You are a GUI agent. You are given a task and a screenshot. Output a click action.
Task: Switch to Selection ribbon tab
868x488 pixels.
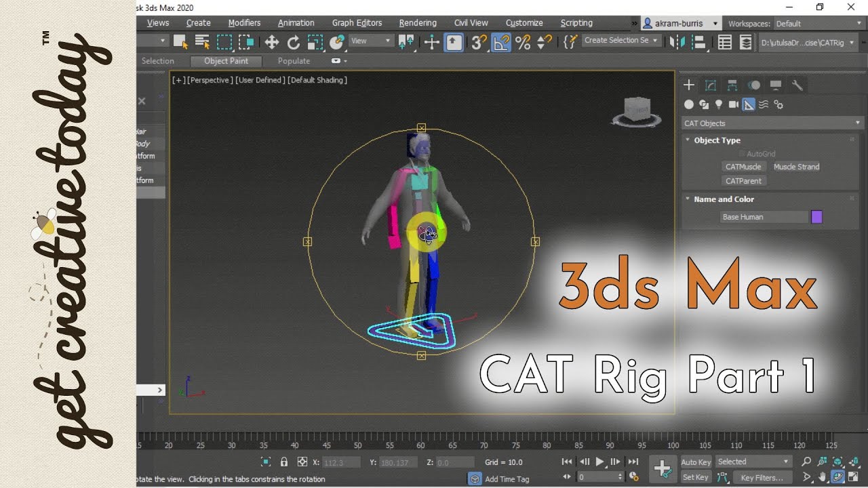coord(158,61)
